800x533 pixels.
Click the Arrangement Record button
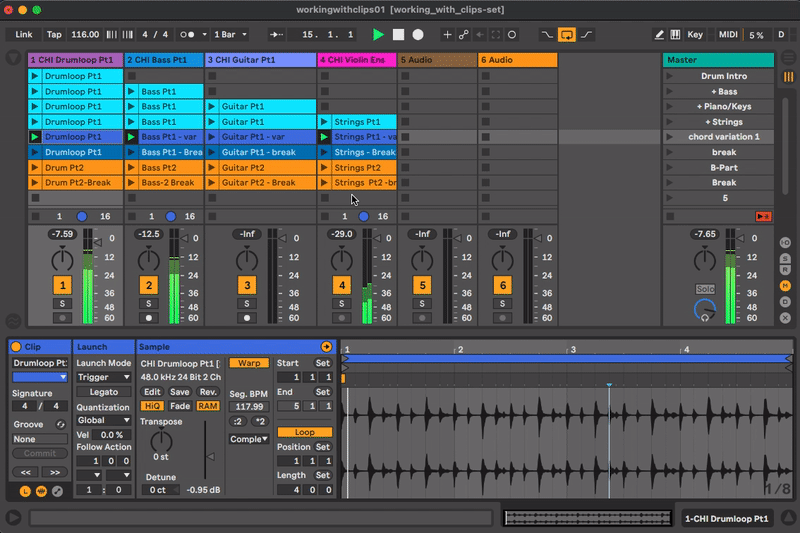coord(418,34)
